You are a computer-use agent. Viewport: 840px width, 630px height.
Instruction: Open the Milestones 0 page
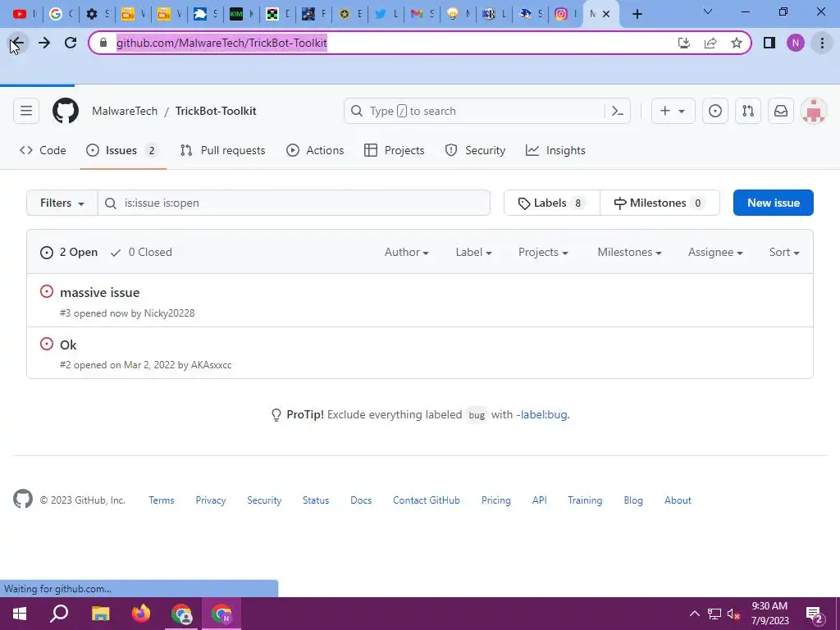click(x=660, y=203)
